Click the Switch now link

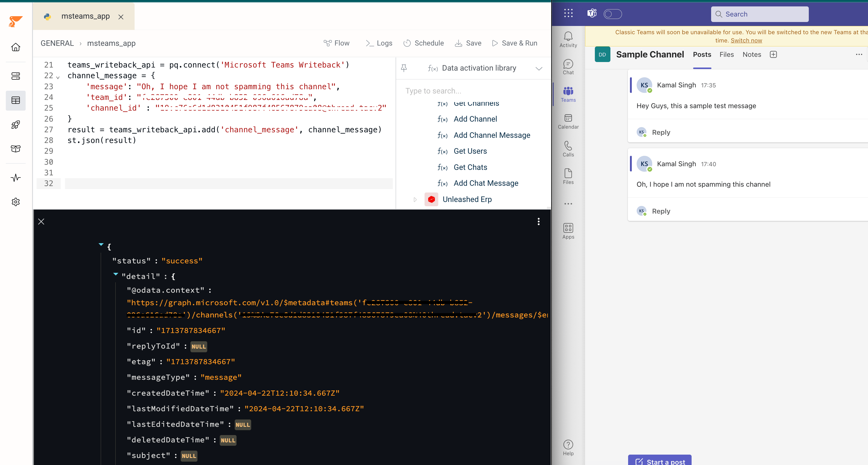(x=746, y=40)
